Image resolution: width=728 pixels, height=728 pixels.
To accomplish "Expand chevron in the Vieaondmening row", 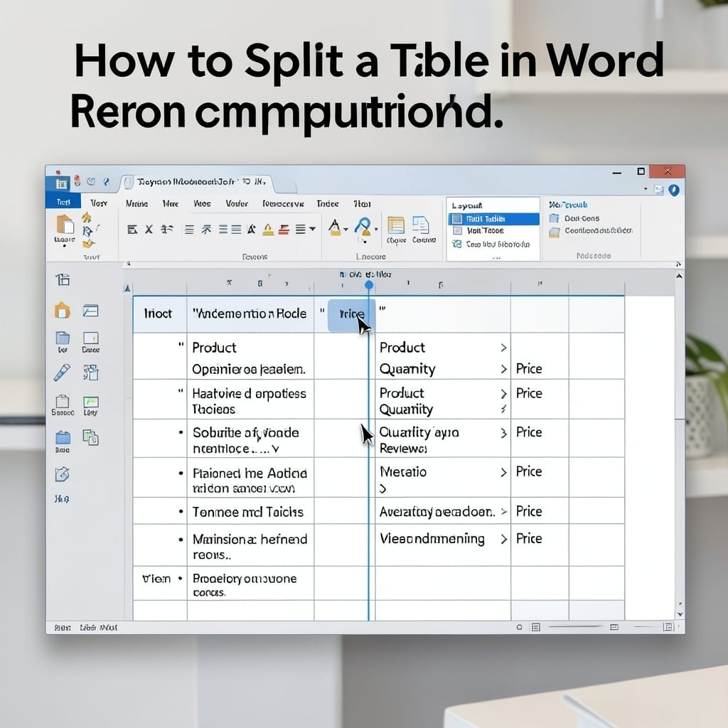I will (x=504, y=539).
